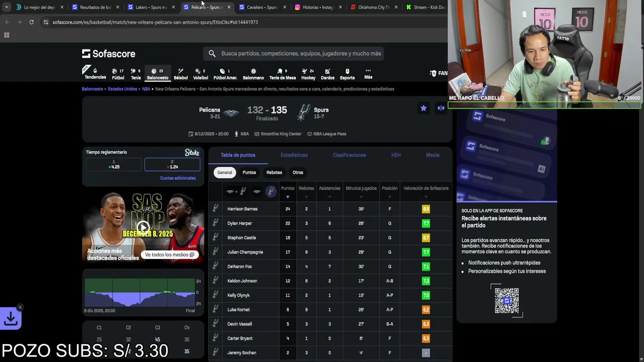Show both teams players toggle
Viewport: 644px width, 362px height.
pos(236,192)
